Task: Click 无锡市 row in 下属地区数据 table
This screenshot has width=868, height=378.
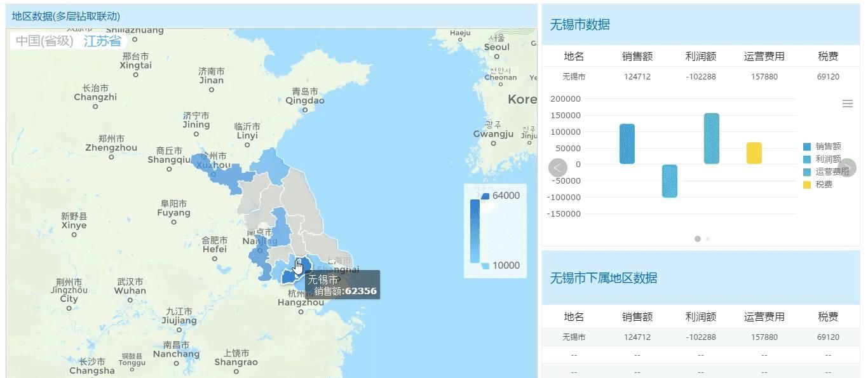Action: tap(701, 337)
